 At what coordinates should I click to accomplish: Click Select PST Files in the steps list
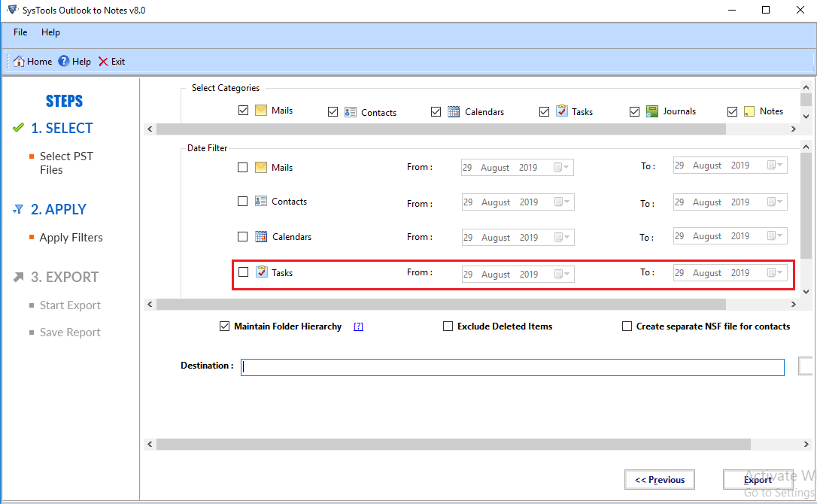(66, 163)
